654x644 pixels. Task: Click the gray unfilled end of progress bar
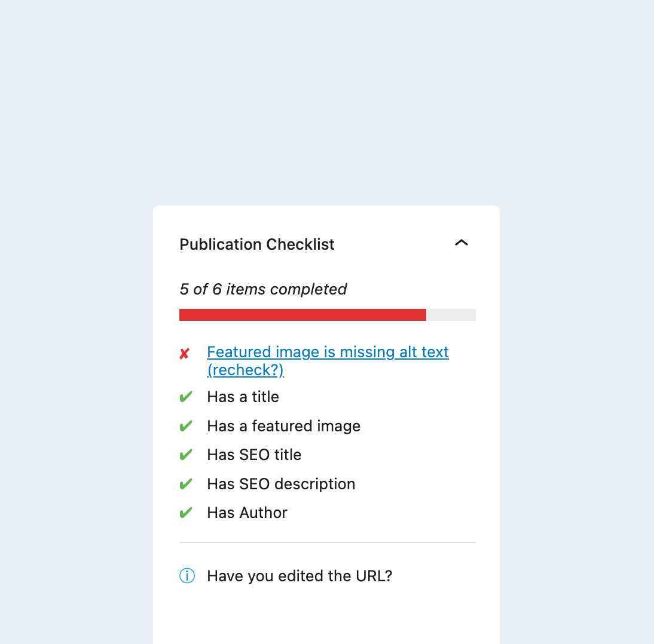coord(451,315)
